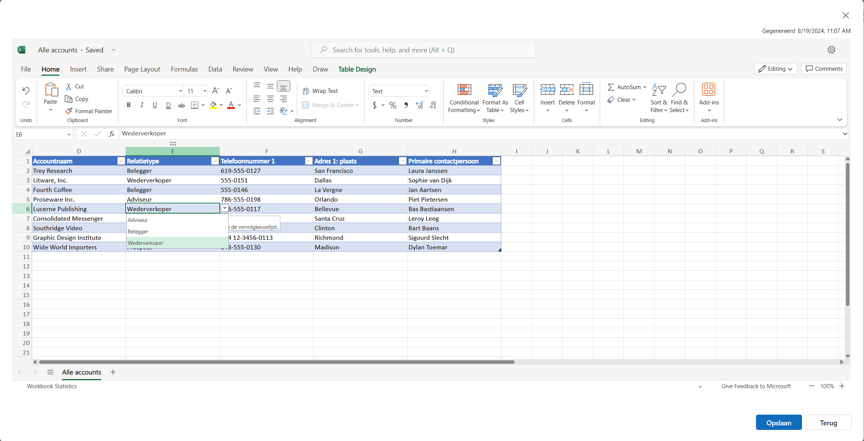The height and width of the screenshot is (441, 864).
Task: Open the File menu
Action: pyautogui.click(x=26, y=69)
